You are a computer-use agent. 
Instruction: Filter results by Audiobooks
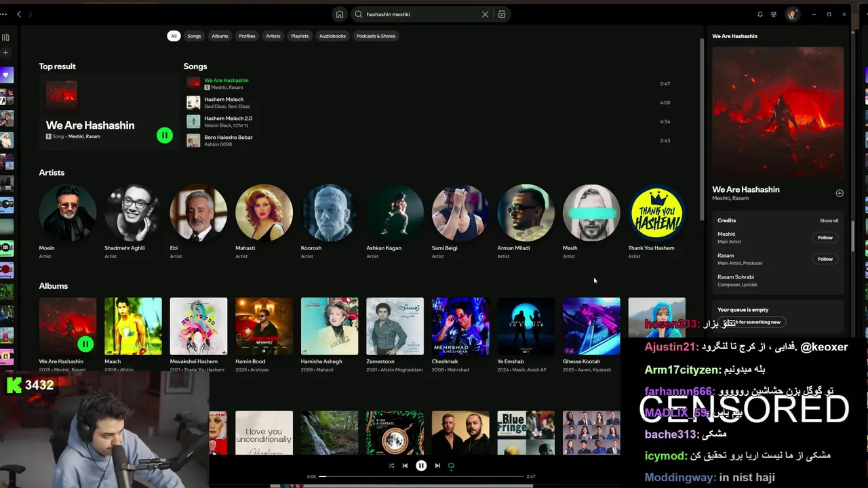coord(332,36)
